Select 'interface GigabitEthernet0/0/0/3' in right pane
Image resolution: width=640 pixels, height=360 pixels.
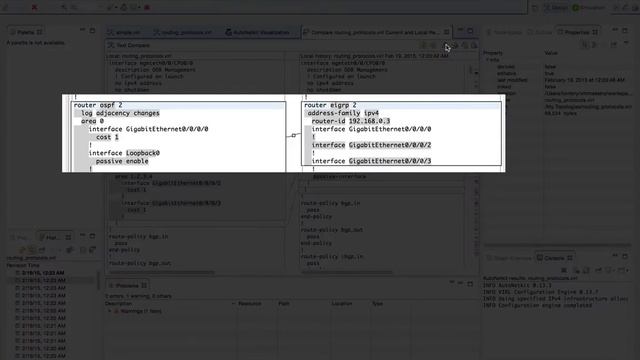tap(371, 161)
